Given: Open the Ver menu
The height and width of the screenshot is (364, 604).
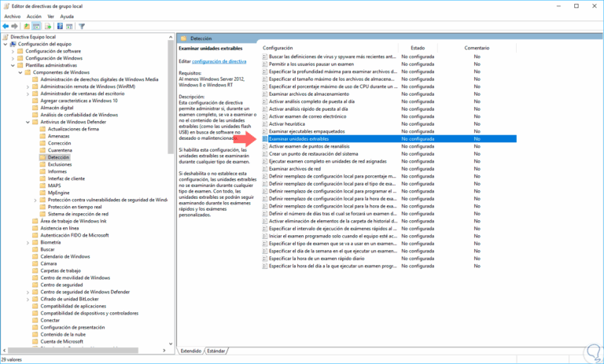Looking at the screenshot, I should tap(51, 17).
